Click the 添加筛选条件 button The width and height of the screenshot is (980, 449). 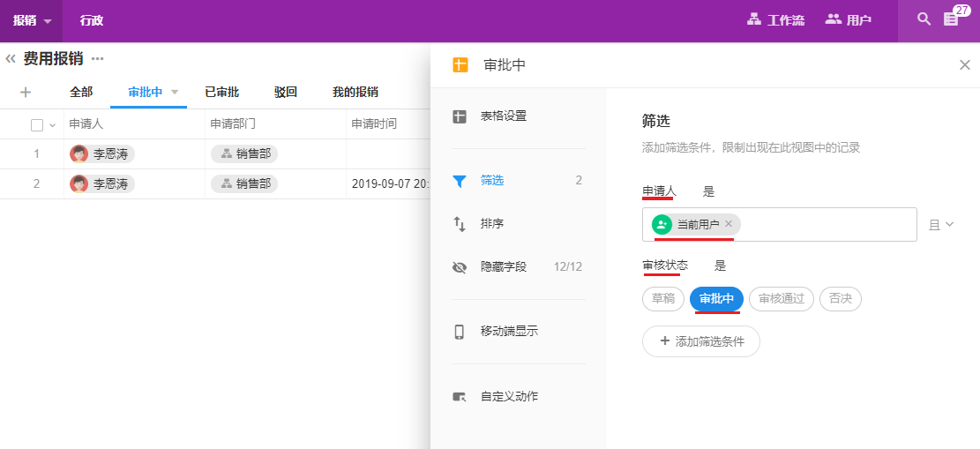(x=700, y=341)
